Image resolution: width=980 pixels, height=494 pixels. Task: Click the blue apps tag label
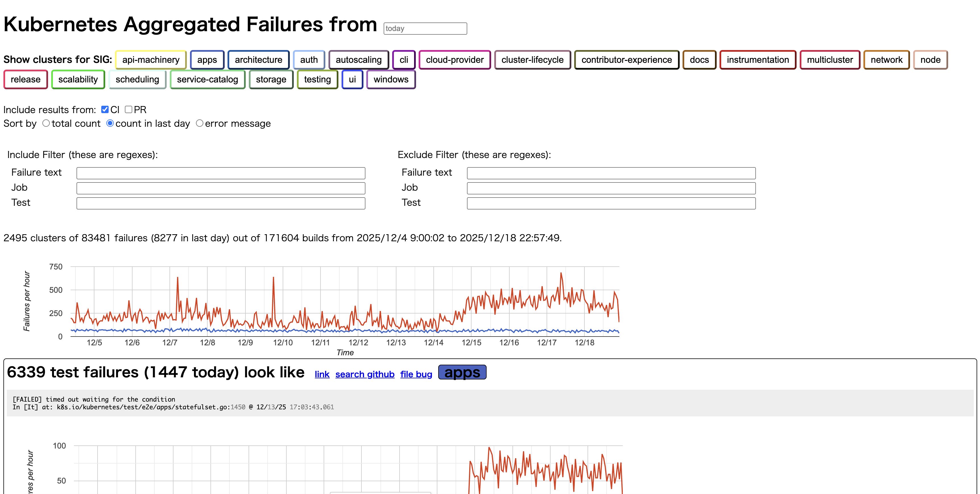pos(462,372)
